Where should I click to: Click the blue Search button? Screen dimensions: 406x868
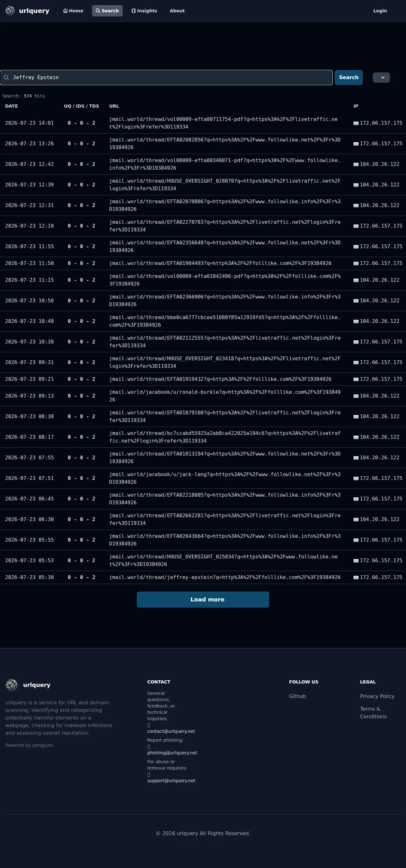click(348, 78)
